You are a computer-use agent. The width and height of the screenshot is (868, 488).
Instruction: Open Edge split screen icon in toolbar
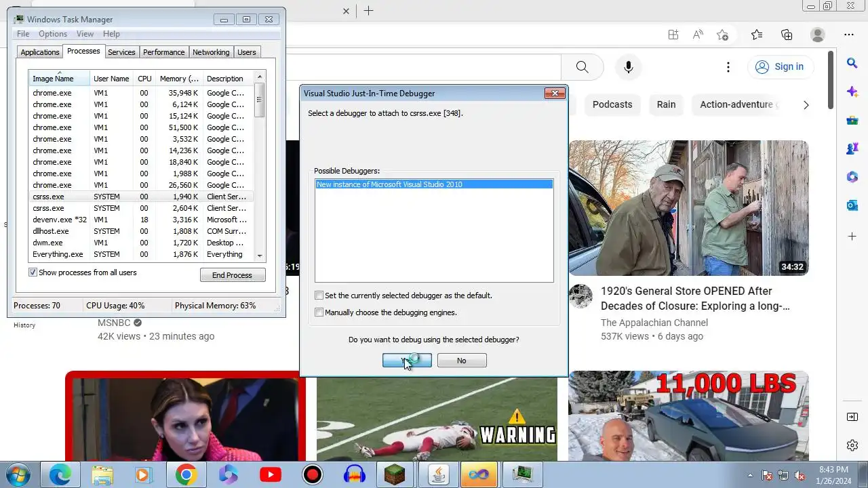(673, 35)
